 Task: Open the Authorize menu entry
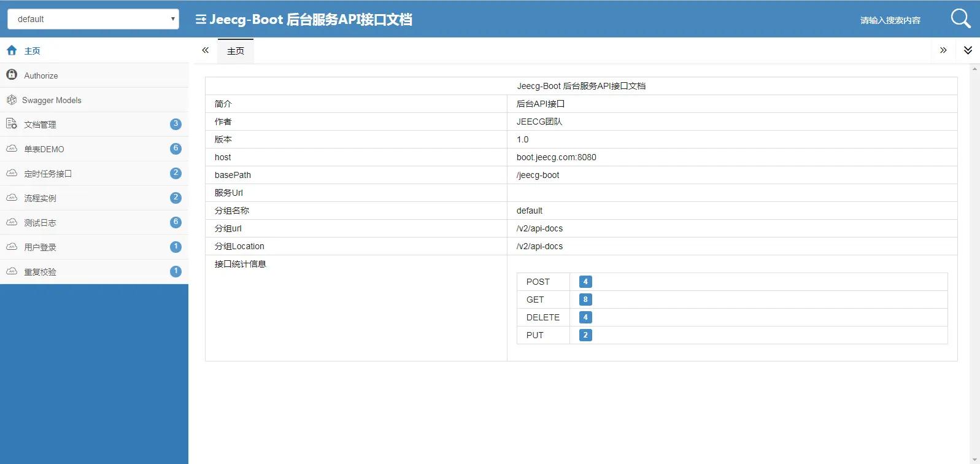94,75
